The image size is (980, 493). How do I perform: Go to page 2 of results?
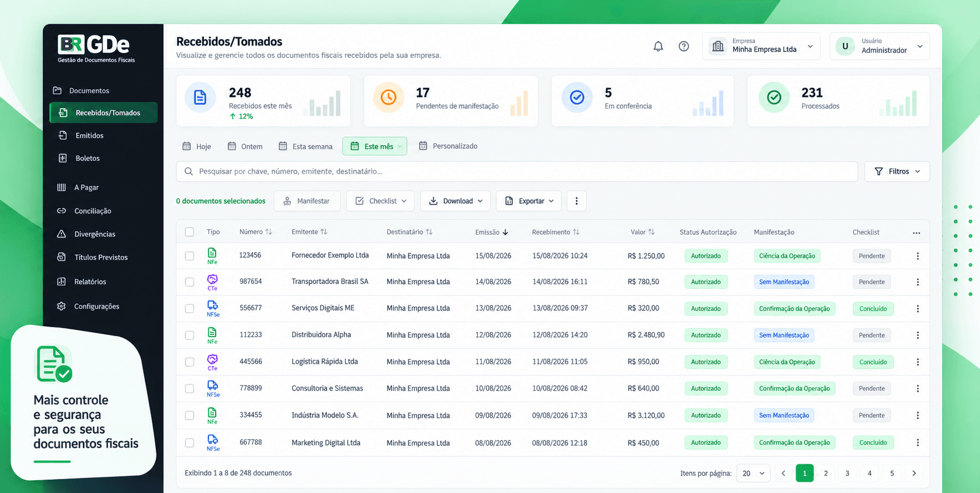pyautogui.click(x=826, y=473)
